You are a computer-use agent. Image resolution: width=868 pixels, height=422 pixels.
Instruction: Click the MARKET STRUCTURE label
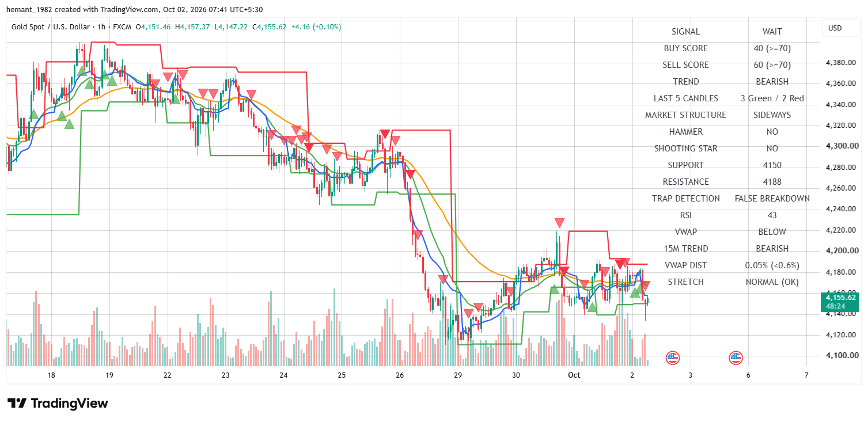tap(685, 115)
